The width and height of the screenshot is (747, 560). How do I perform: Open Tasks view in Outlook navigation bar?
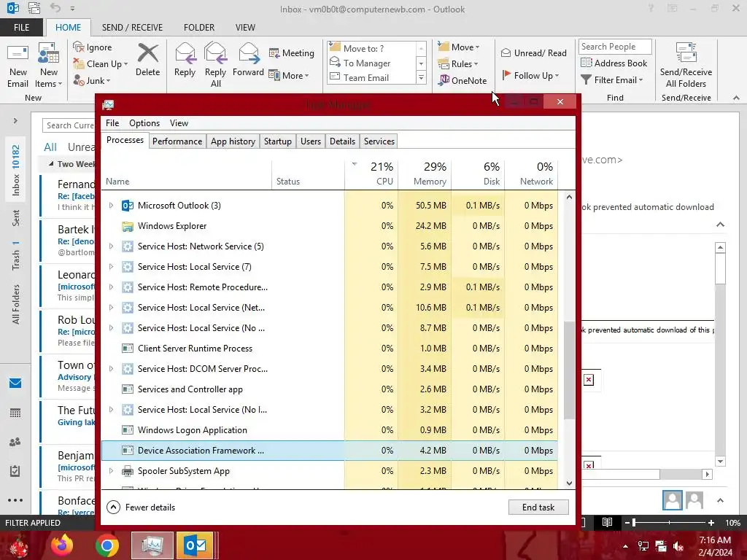click(15, 471)
